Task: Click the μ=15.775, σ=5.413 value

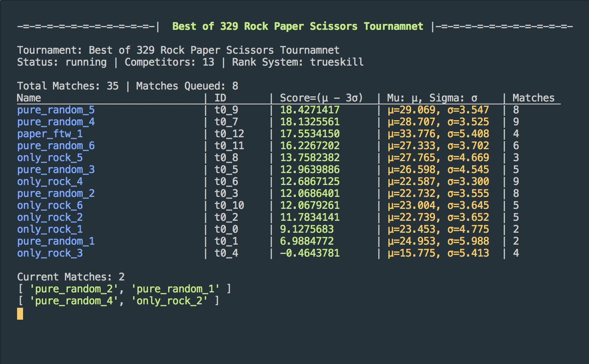Action: (438, 253)
